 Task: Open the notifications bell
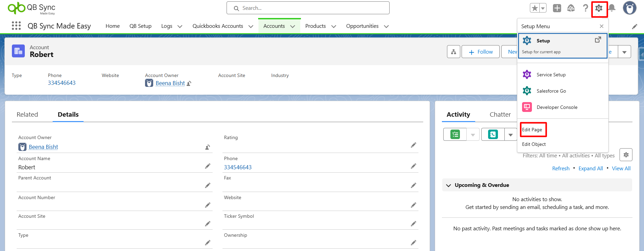click(x=612, y=8)
